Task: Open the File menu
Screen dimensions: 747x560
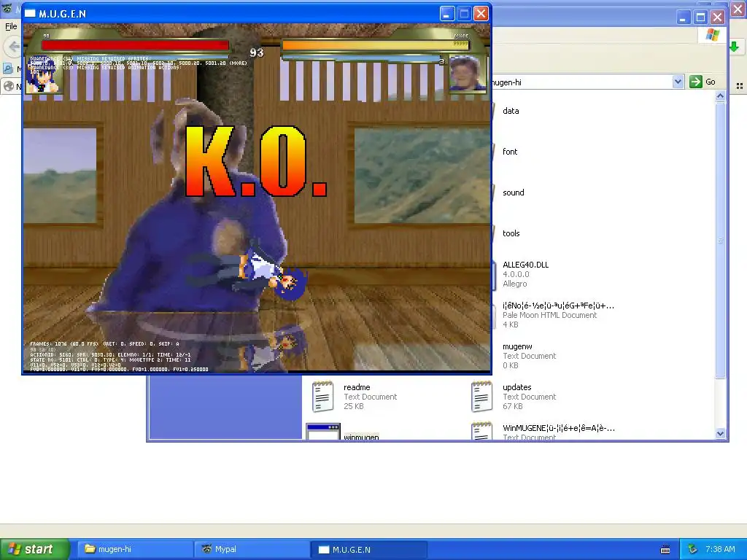Action: coord(11,26)
